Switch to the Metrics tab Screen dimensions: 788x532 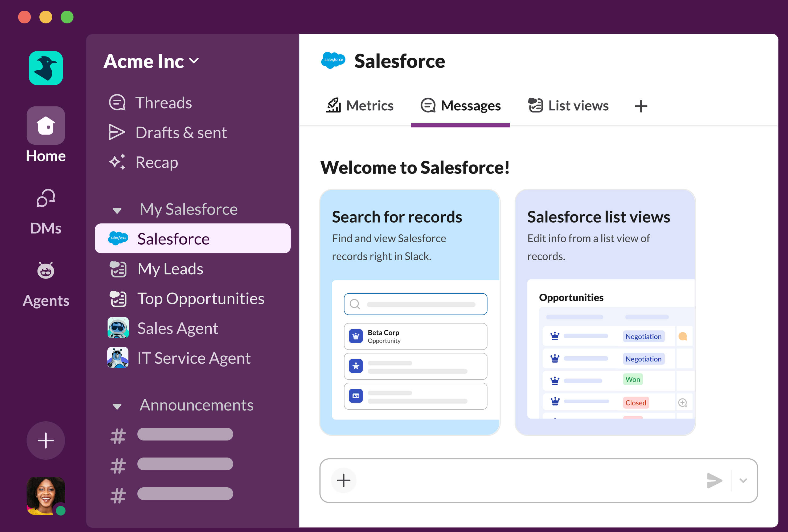pyautogui.click(x=360, y=106)
